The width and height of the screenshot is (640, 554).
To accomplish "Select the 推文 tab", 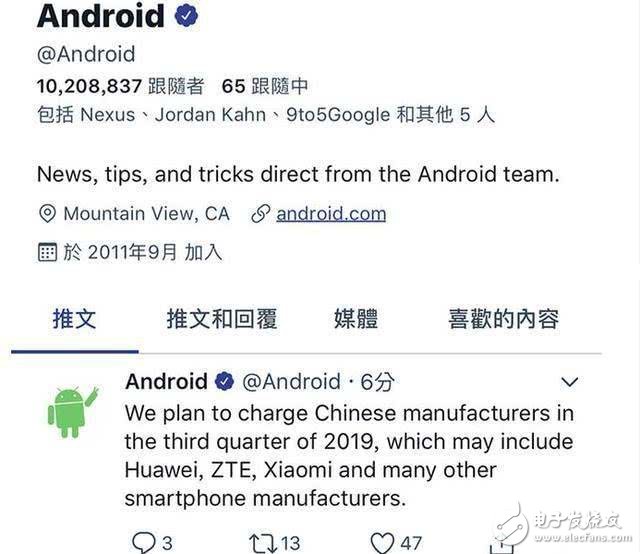I will 75,319.
